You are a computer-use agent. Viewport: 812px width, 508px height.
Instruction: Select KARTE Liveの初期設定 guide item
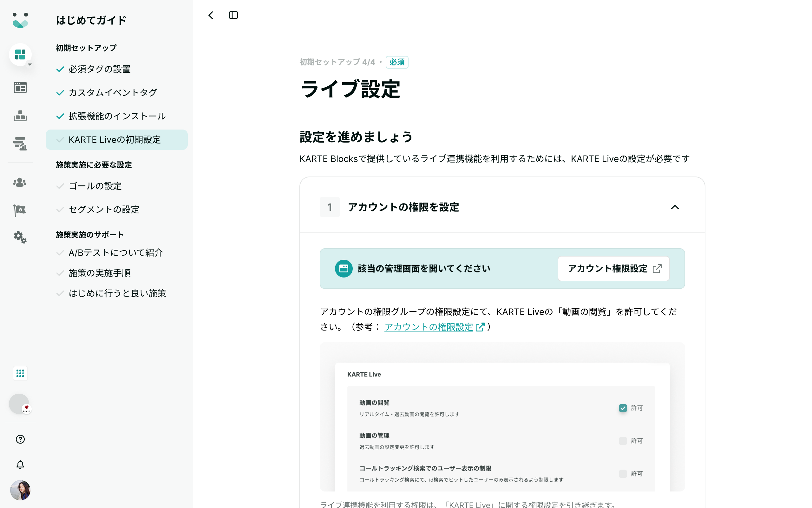click(x=116, y=140)
